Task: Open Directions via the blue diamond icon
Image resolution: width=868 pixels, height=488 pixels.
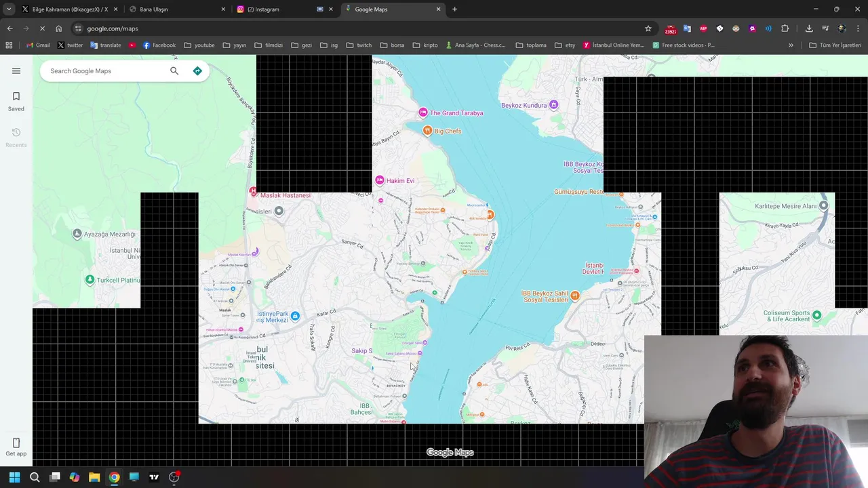Action: (197, 70)
